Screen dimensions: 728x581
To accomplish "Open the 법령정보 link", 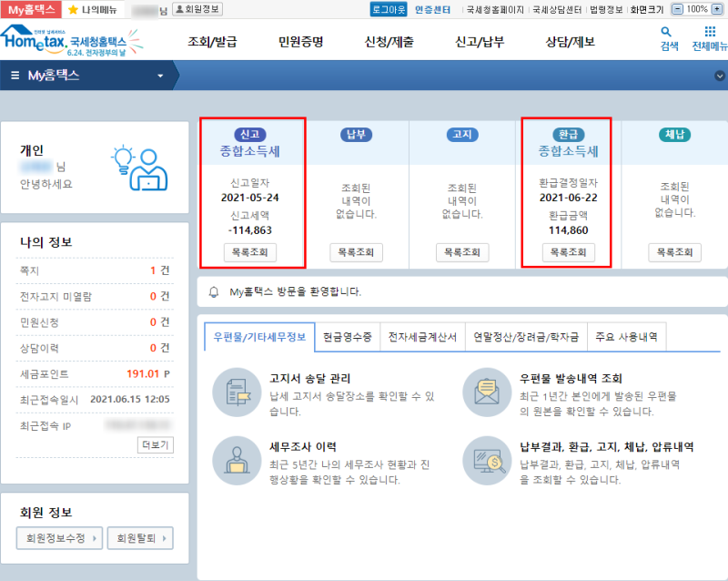I will click(x=606, y=10).
